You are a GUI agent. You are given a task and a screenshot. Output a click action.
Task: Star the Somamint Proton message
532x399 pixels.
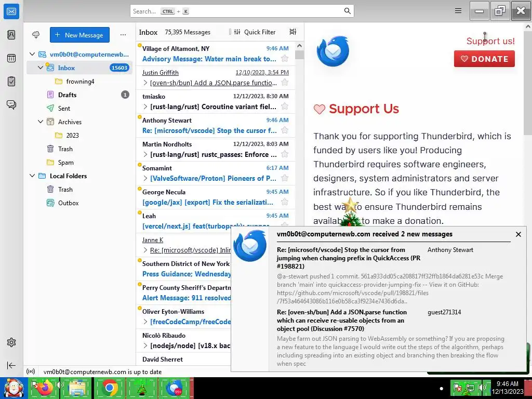tap(285, 178)
